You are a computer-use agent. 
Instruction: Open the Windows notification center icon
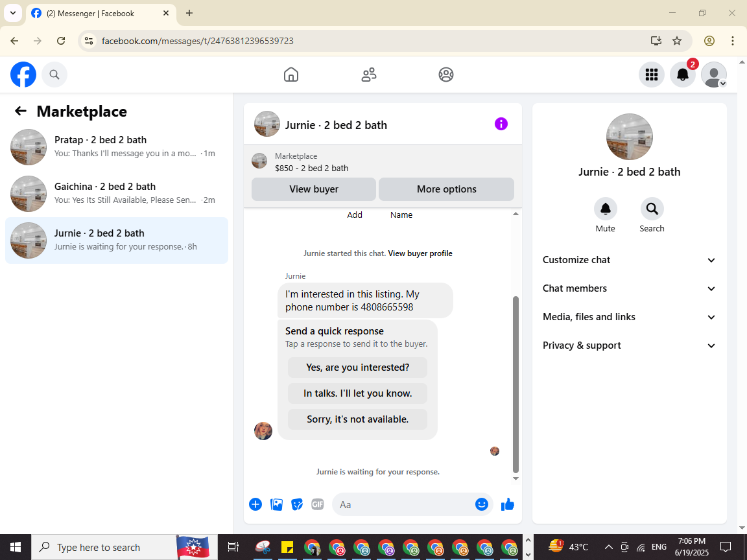click(726, 547)
